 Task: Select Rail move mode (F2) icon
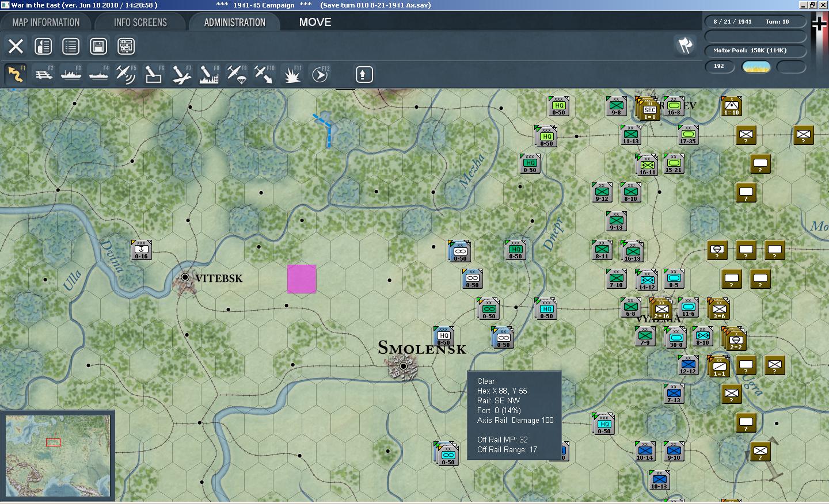[x=44, y=75]
